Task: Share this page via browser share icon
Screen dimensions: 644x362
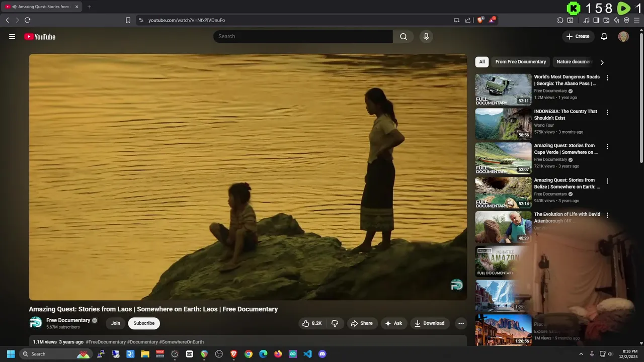Action: [x=468, y=20]
